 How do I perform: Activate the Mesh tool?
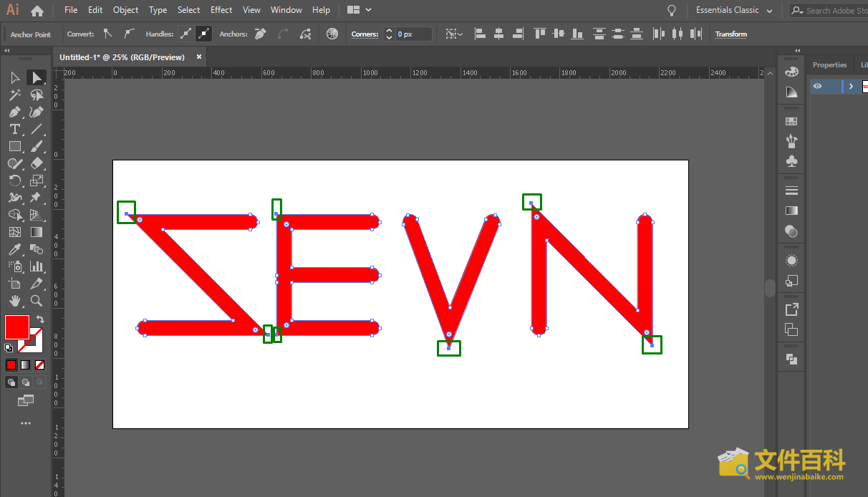14,232
